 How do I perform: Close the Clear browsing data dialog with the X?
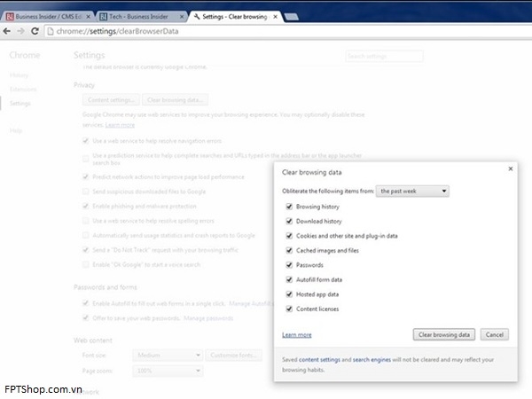click(511, 168)
